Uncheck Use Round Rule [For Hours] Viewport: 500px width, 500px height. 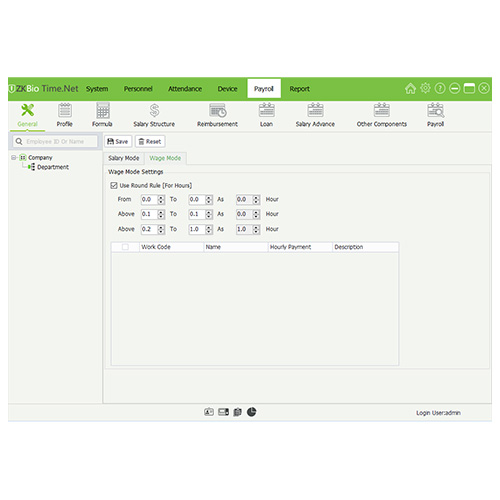[x=114, y=185]
